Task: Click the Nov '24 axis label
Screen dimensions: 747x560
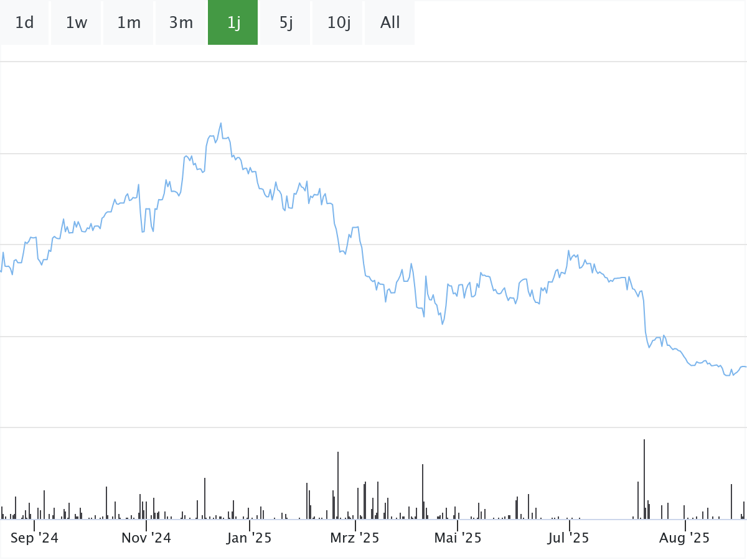Action: click(146, 538)
